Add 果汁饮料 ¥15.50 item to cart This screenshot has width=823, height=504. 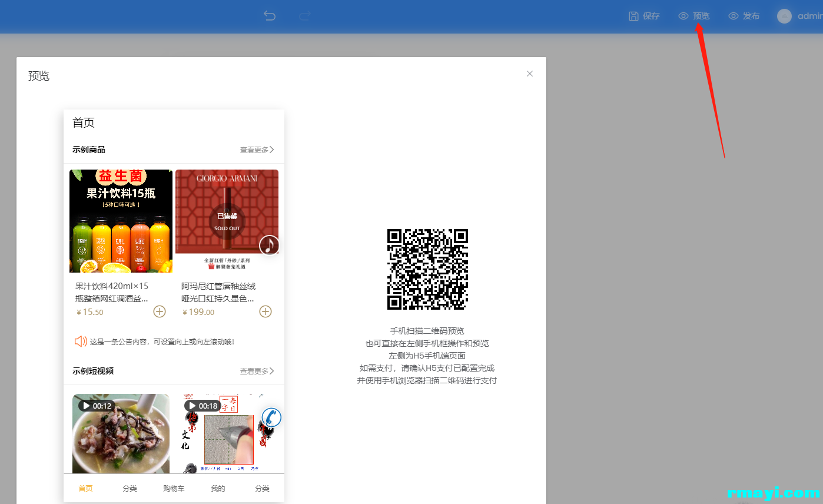click(160, 311)
